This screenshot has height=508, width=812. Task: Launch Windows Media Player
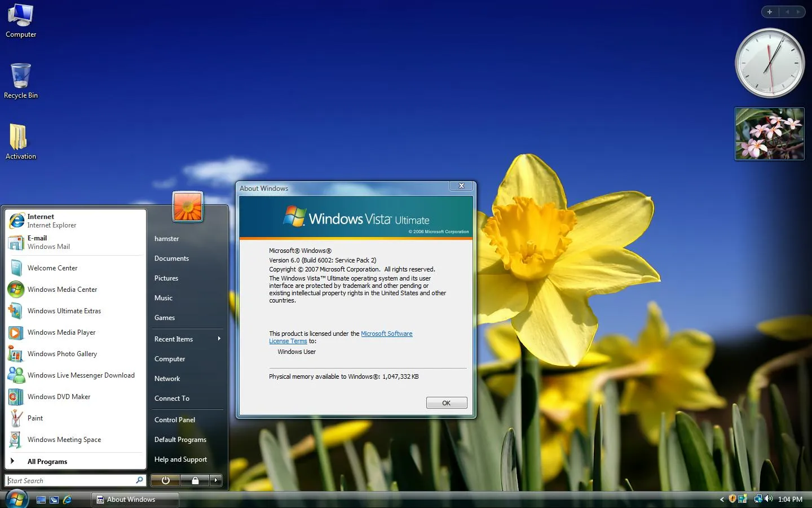click(76, 332)
